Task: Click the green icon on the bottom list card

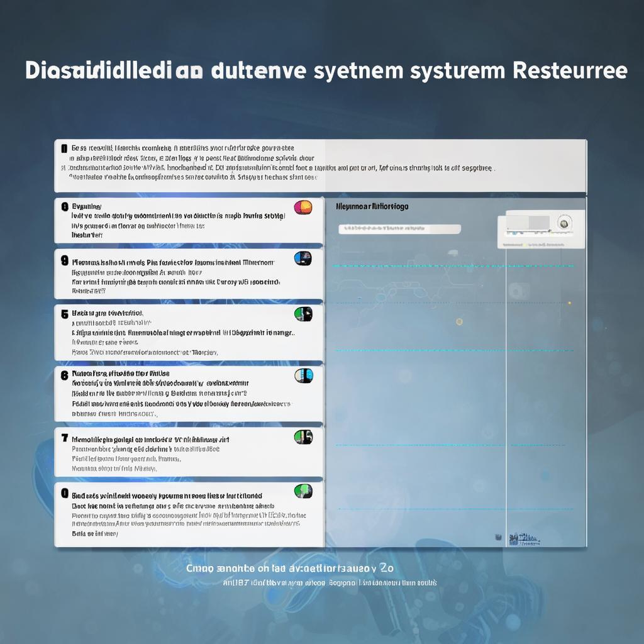Action: coord(303,491)
